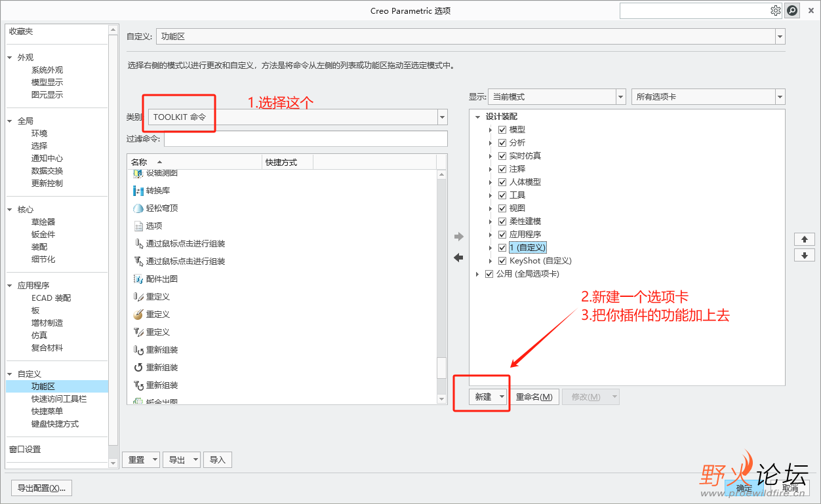Click the 新建 button

point(483,397)
